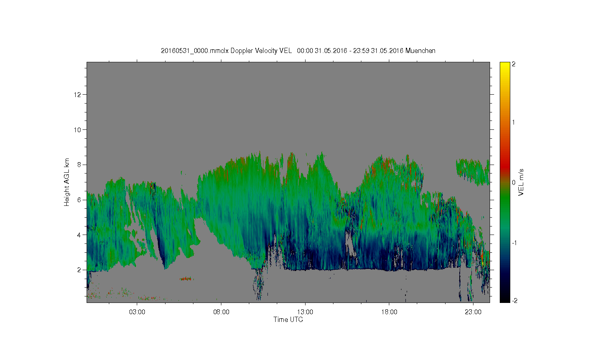Click the plot title text '20160531_0000.mmclx Doppler Velocity VEL'
The width and height of the screenshot is (607, 364).
click(x=226, y=51)
